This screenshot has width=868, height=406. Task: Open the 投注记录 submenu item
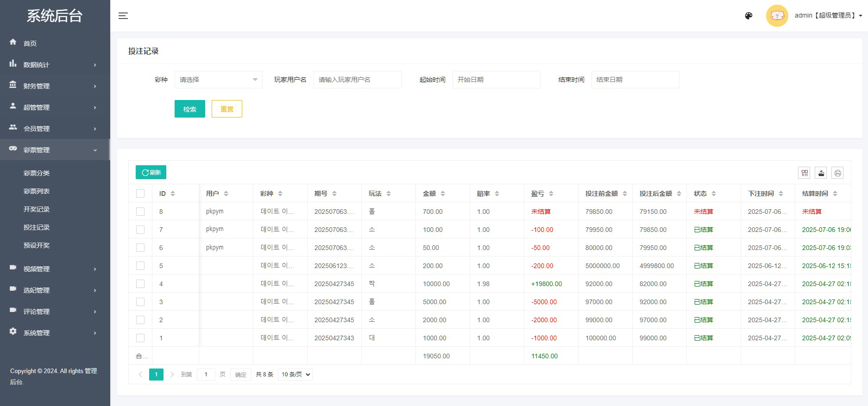click(x=37, y=227)
